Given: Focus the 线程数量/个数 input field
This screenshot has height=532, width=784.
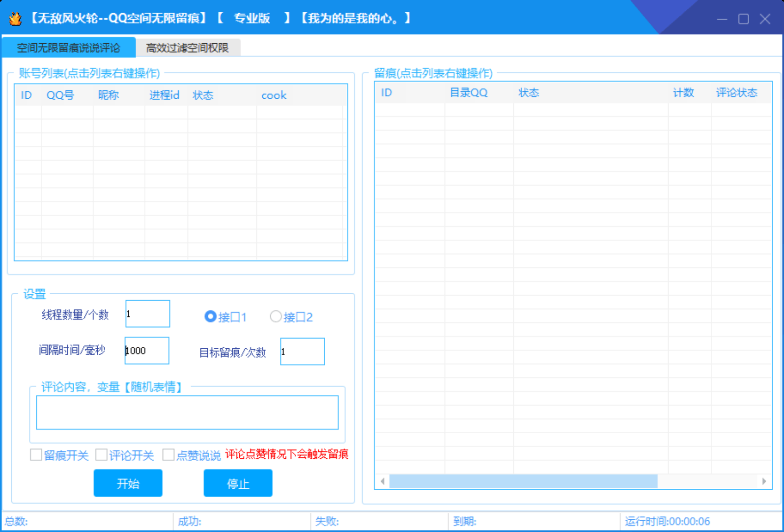Looking at the screenshot, I should click(x=147, y=313).
